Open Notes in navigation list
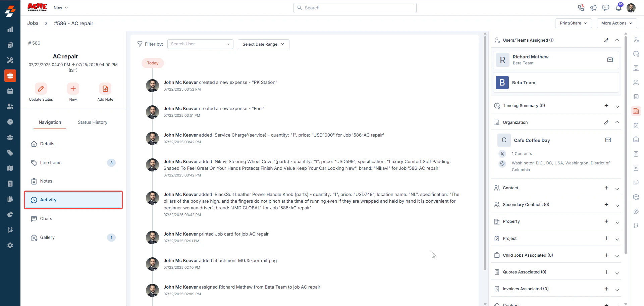The image size is (644, 306). (x=73, y=181)
